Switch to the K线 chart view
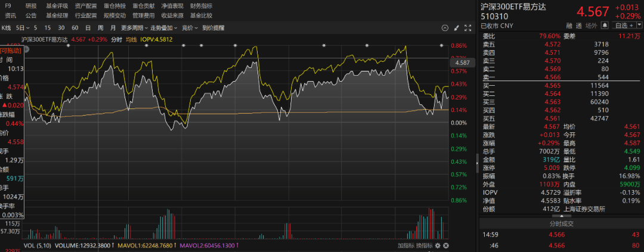This screenshot has height=252, width=644. [6, 28]
